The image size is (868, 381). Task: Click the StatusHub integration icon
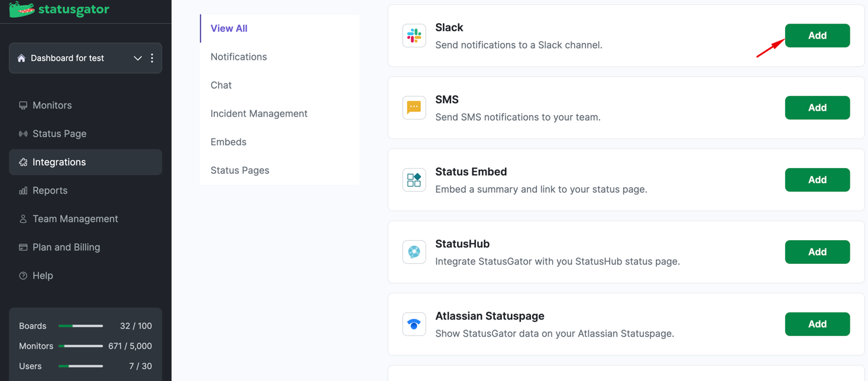(x=414, y=252)
